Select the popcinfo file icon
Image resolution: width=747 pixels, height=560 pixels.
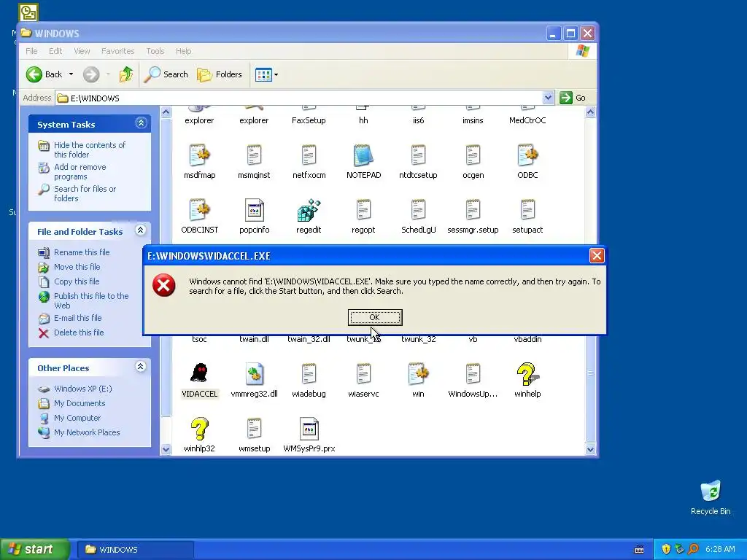point(254,210)
